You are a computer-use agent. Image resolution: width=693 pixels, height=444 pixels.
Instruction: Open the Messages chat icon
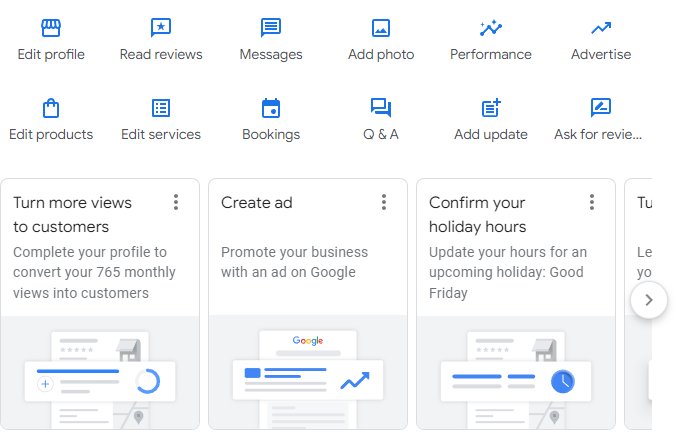271,28
